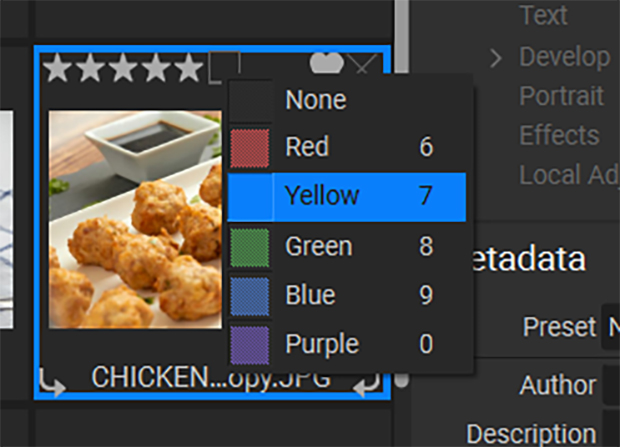
Task: Click the rotate left arrow under thumbnail
Action: [x=52, y=382]
